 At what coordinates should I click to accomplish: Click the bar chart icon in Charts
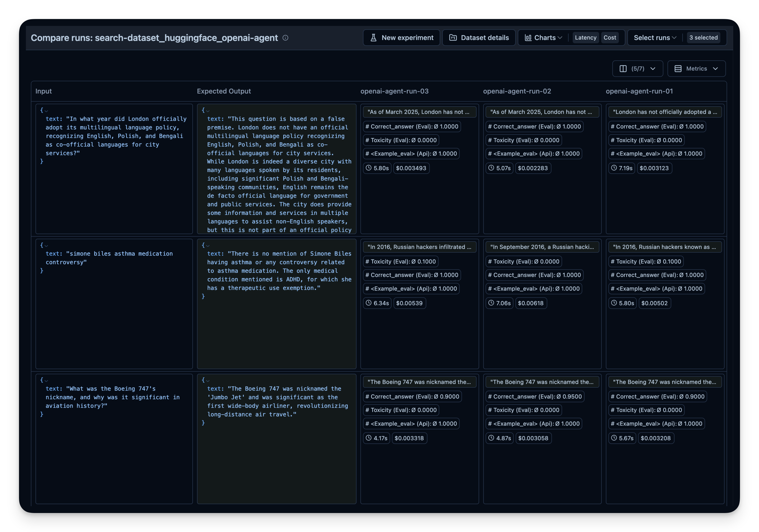click(528, 38)
